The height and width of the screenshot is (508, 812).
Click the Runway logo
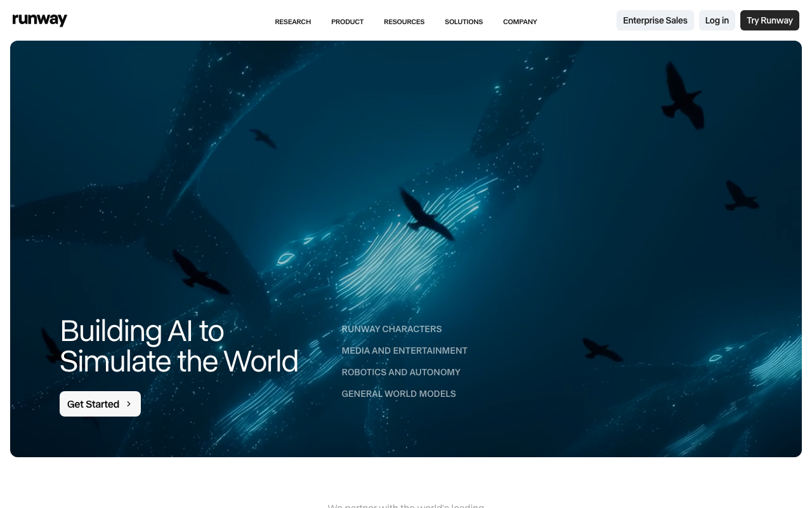pyautogui.click(x=40, y=20)
